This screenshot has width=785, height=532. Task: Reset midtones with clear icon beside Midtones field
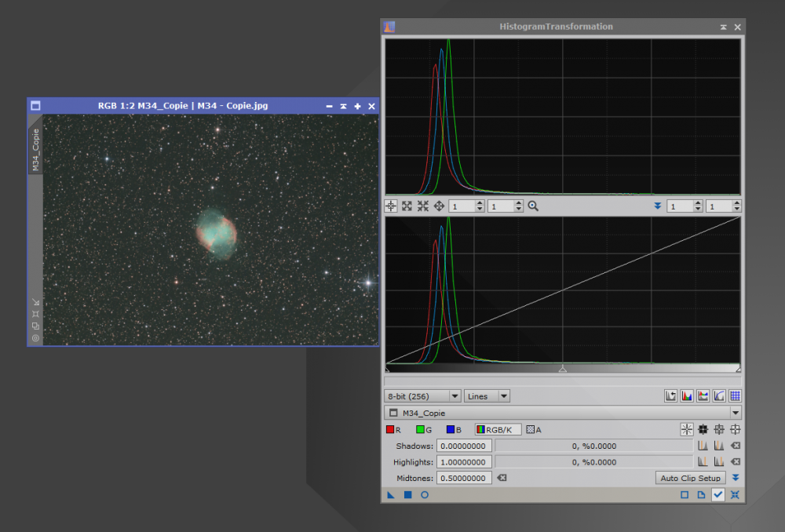[x=502, y=478]
